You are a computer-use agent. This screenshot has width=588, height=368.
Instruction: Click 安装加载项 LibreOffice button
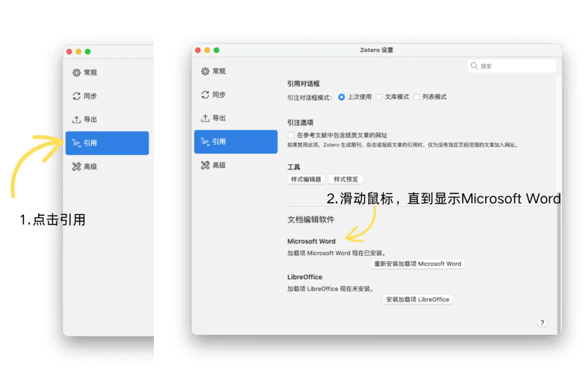pyautogui.click(x=418, y=300)
